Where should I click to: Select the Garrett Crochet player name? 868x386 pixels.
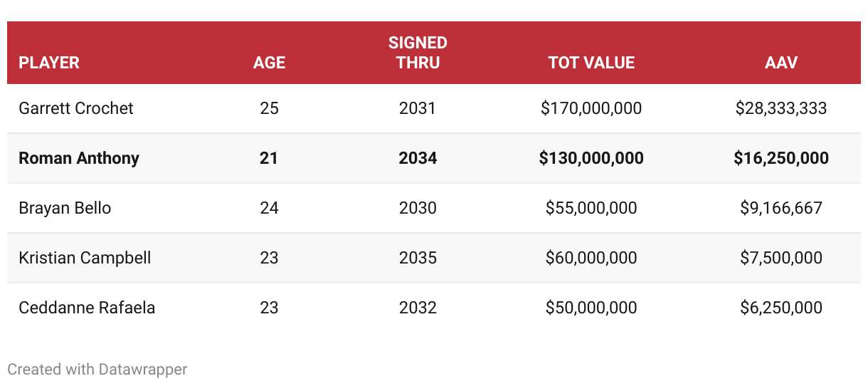pyautogui.click(x=76, y=108)
